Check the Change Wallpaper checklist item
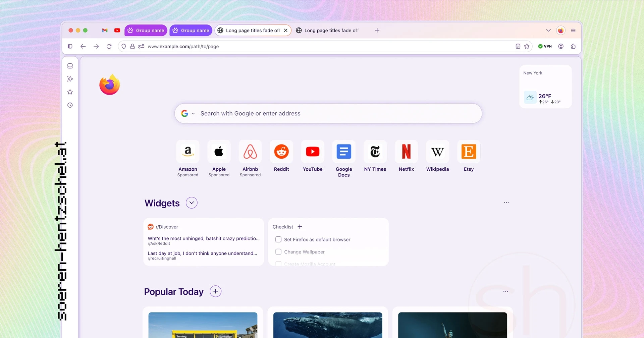This screenshot has height=338, width=644. pyautogui.click(x=278, y=251)
